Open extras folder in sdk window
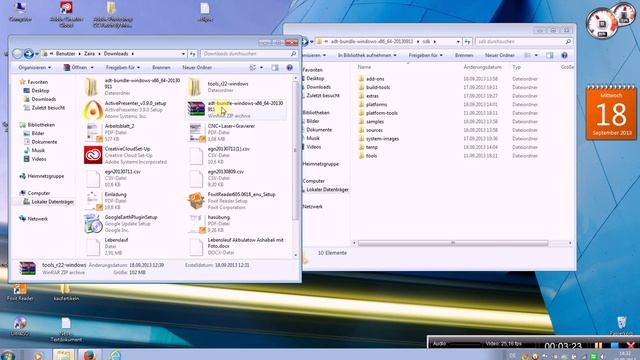 (x=372, y=96)
